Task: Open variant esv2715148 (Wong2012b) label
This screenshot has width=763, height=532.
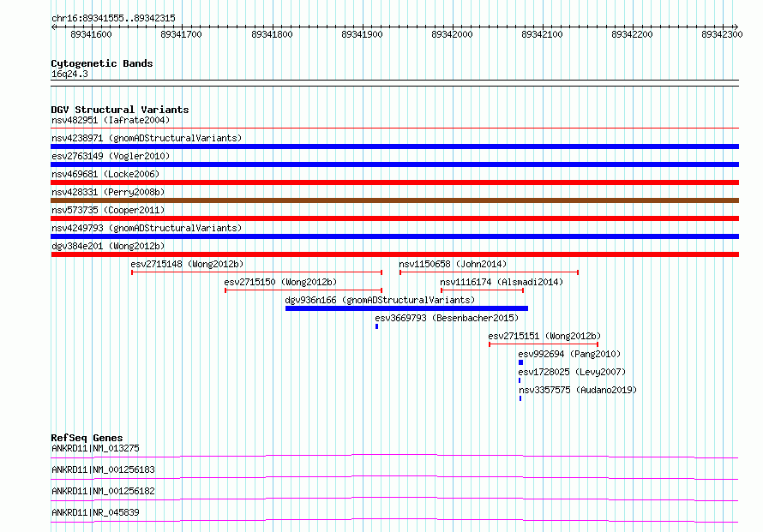Action: click(x=187, y=264)
